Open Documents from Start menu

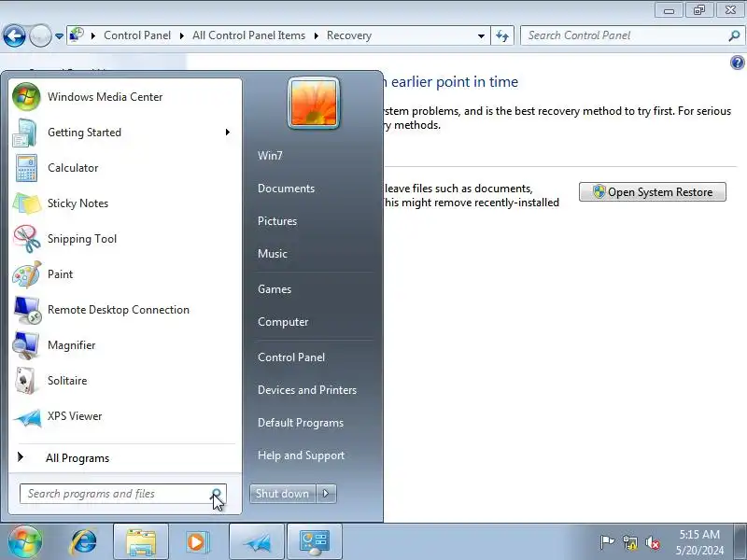pyautogui.click(x=287, y=189)
